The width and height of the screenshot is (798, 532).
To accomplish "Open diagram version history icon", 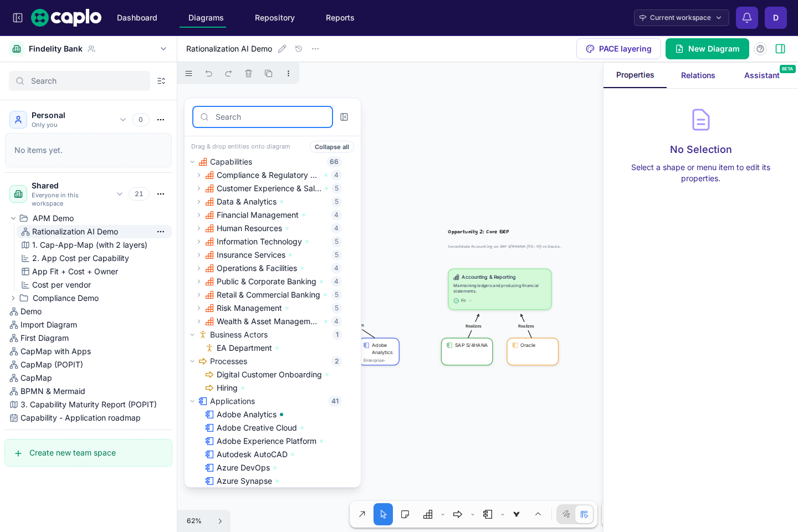I will (x=299, y=49).
